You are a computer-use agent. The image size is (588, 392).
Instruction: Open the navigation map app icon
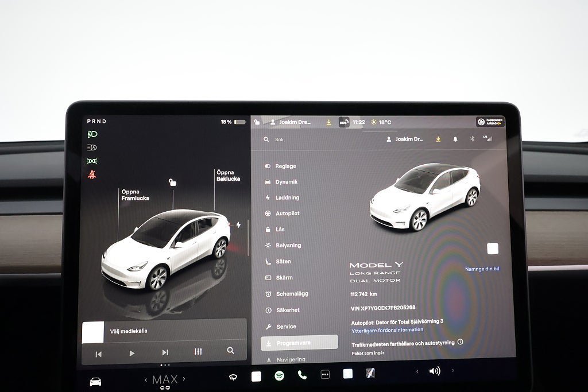point(370,373)
